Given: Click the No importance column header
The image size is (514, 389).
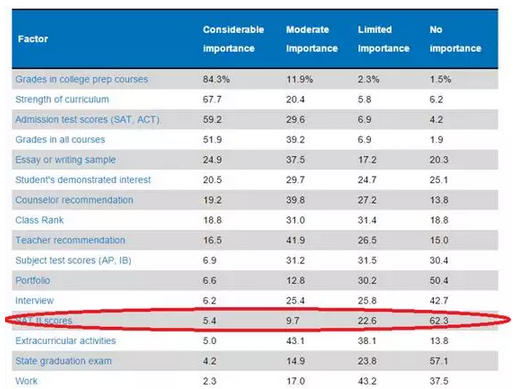Looking at the screenshot, I should [x=455, y=39].
